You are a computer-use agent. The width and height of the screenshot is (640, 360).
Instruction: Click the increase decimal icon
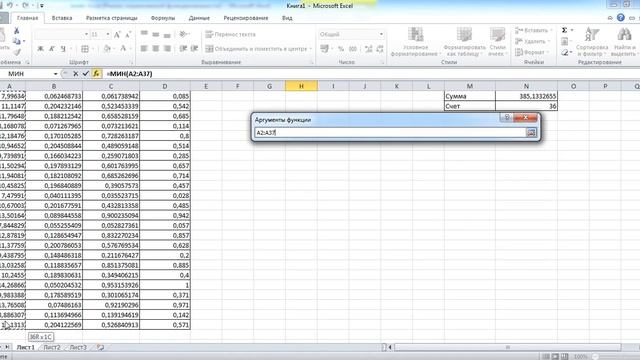pyautogui.click(x=369, y=49)
